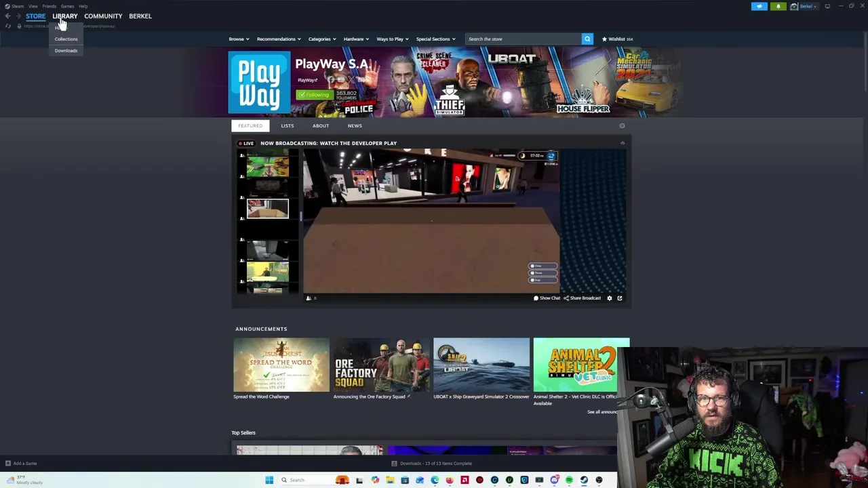
Task: Open the Steam menu
Action: [x=15, y=6]
